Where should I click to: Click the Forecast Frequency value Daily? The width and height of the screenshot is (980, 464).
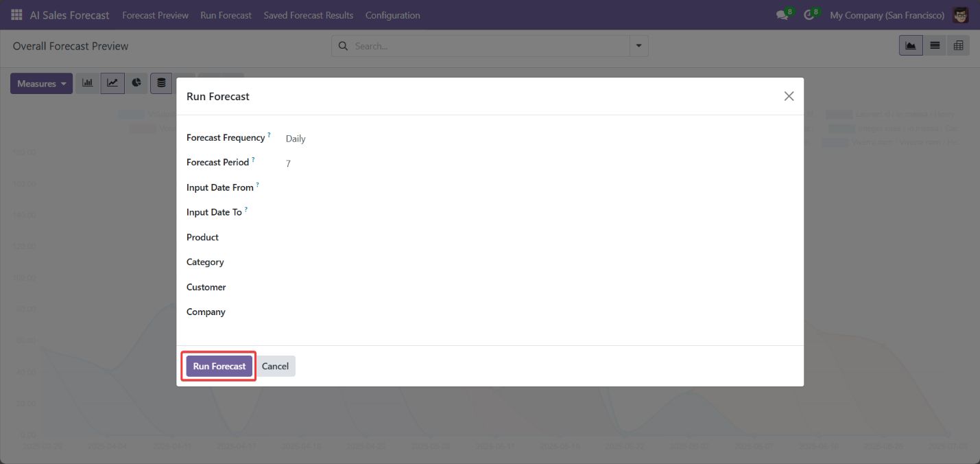(296, 139)
